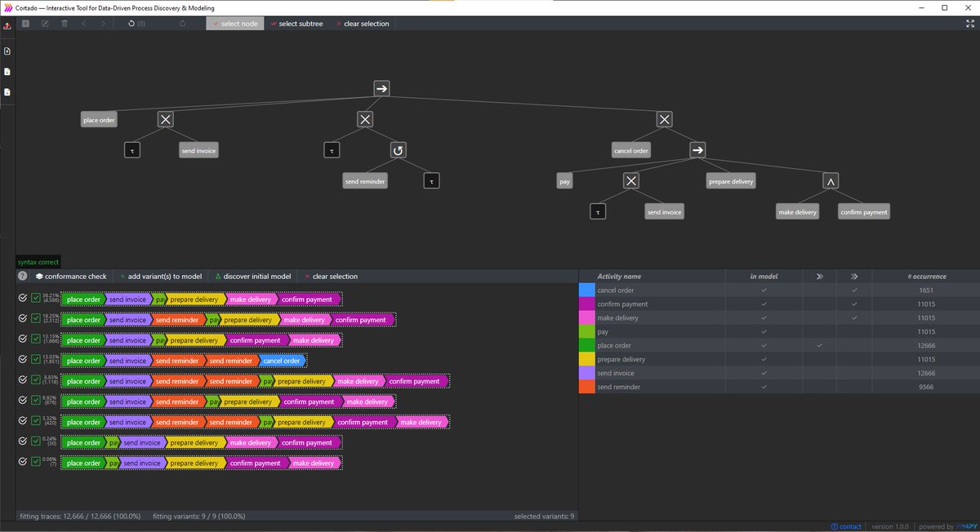Viewport: 980px width, 532px height.
Task: Select the 'prepare delivery' tree node
Action: point(731,181)
